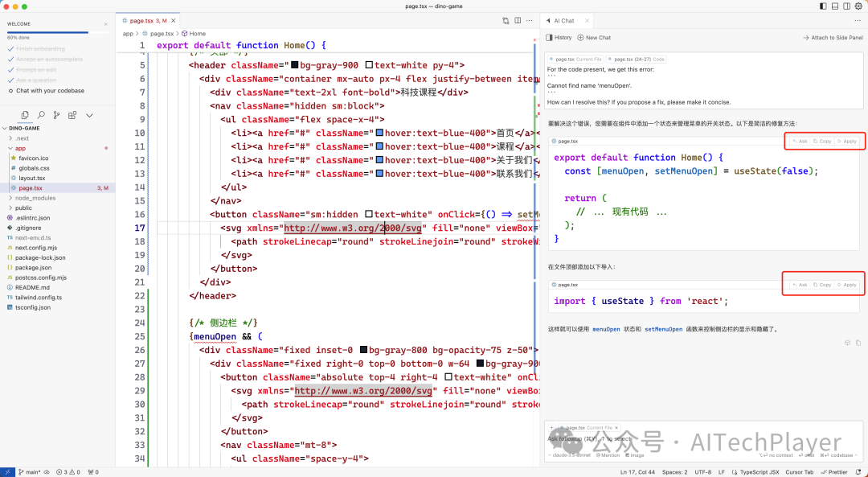Click the split editor icon
This screenshot has height=477, width=868.
[x=517, y=20]
